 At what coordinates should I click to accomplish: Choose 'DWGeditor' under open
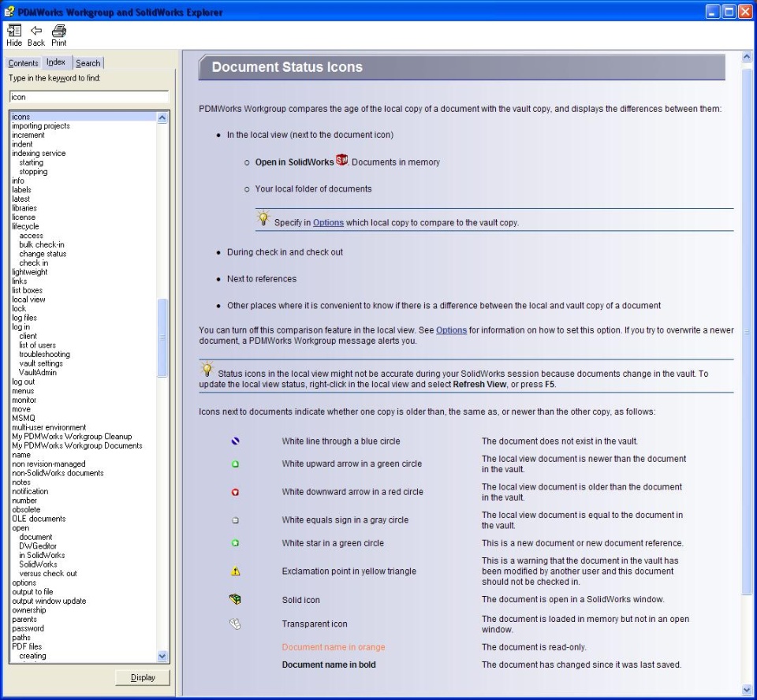coord(38,546)
